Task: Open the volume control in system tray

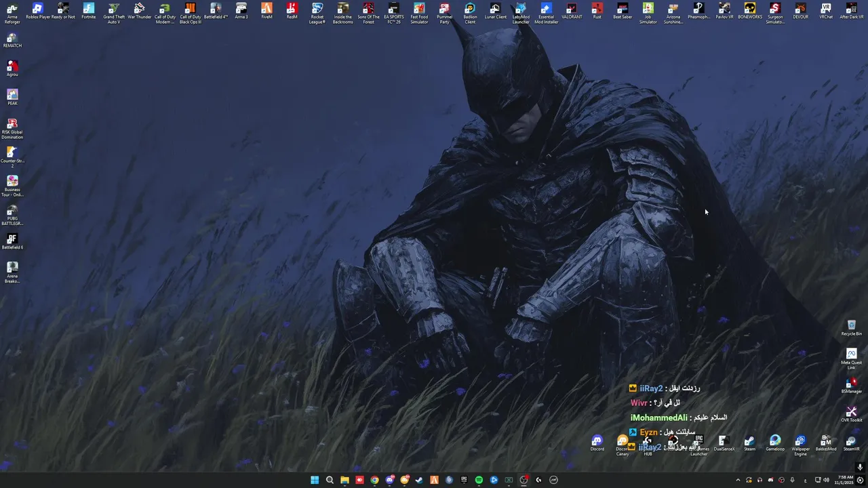Action: coord(826,480)
